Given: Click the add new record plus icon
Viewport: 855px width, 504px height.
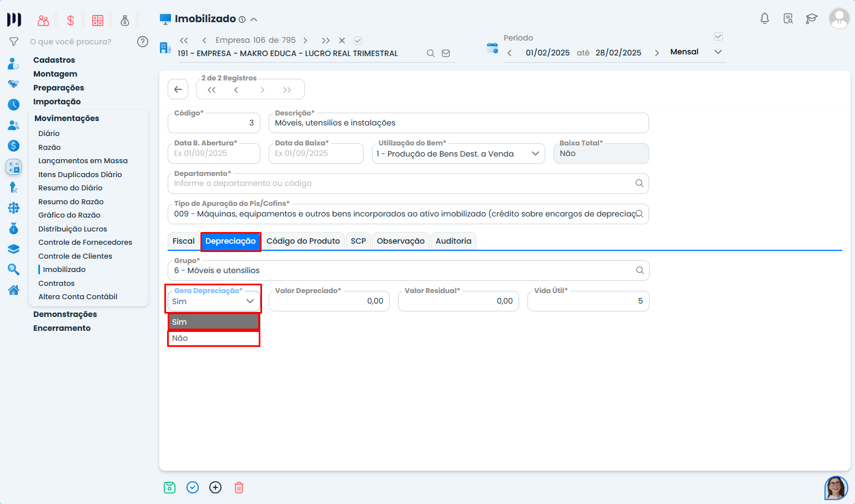Looking at the screenshot, I should click(x=215, y=487).
